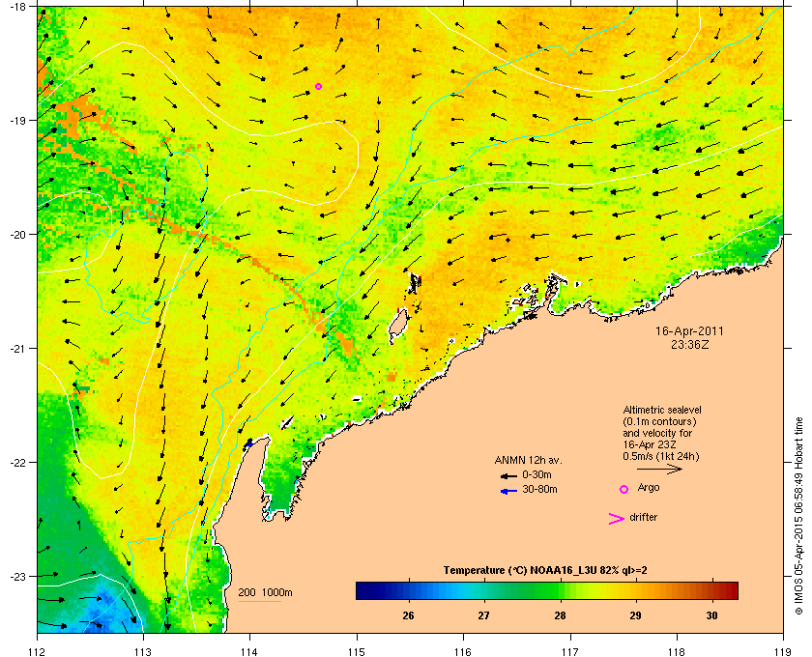Click the temperature color bar at 28
Viewport: 812px width, 657px height.
[x=561, y=590]
